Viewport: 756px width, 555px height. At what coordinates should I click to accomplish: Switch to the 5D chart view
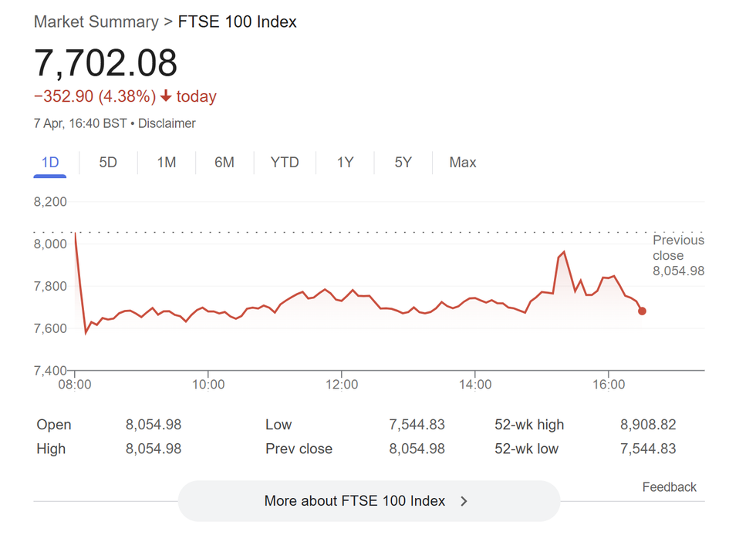(x=108, y=163)
